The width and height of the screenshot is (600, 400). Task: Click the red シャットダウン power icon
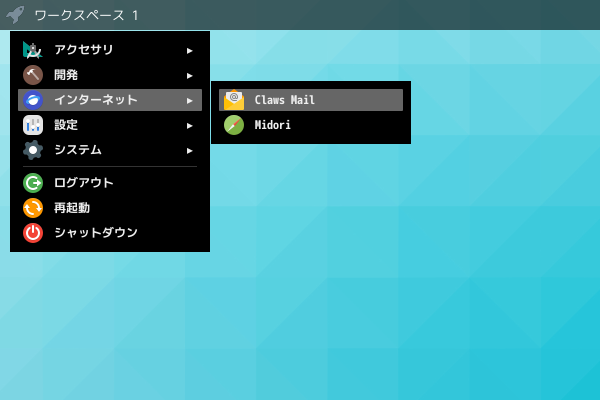coord(33,233)
